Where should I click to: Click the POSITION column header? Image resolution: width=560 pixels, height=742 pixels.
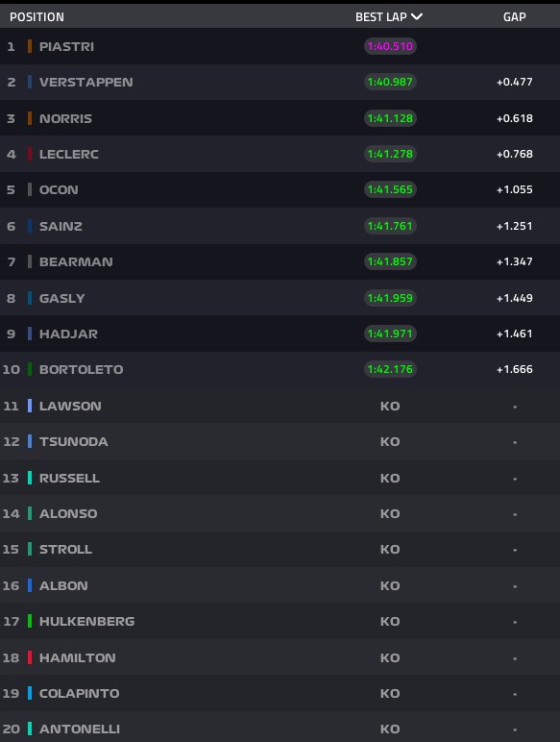[37, 17]
